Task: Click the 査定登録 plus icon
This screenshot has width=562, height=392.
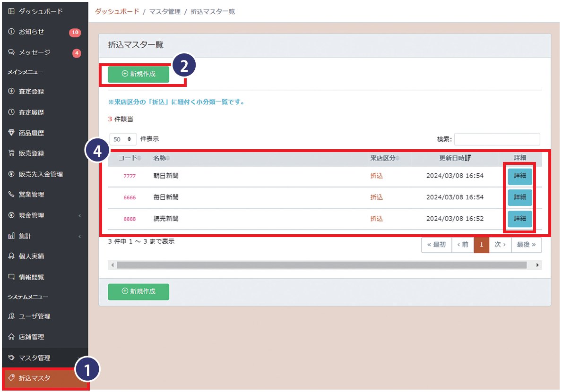Action: pyautogui.click(x=11, y=92)
